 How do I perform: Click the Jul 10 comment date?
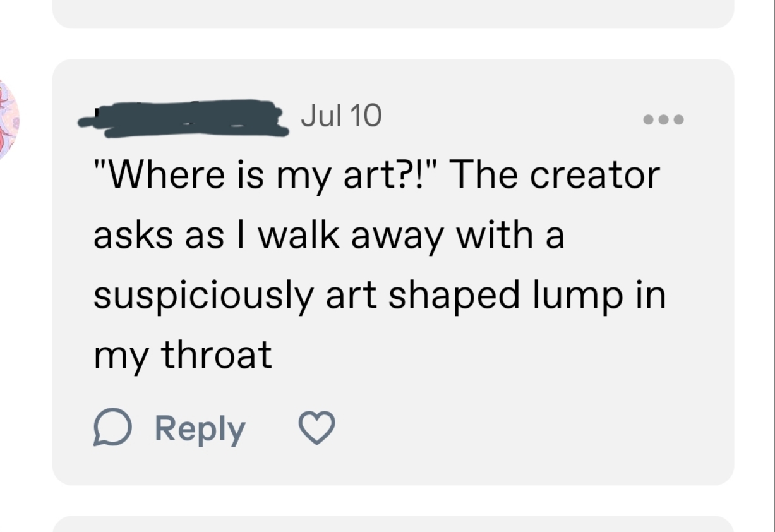click(341, 116)
